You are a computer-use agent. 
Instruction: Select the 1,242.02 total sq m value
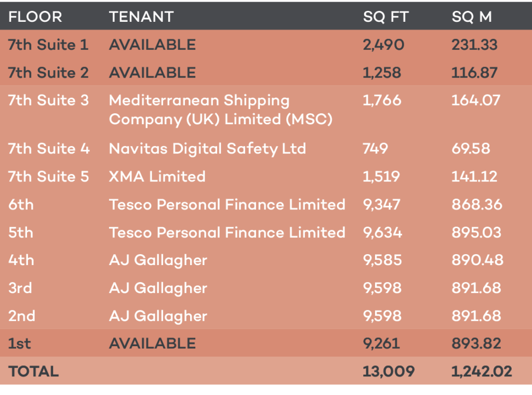tap(482, 372)
